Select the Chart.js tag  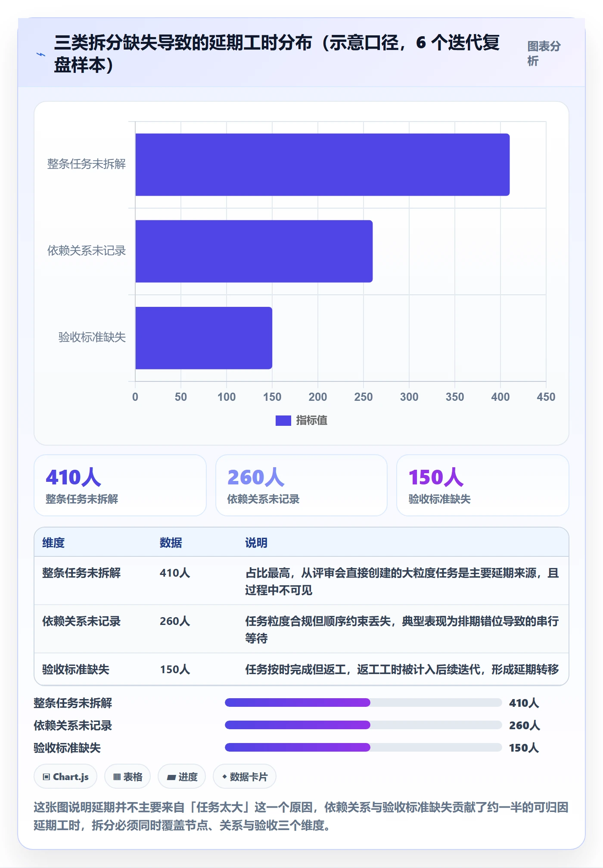[x=65, y=777]
